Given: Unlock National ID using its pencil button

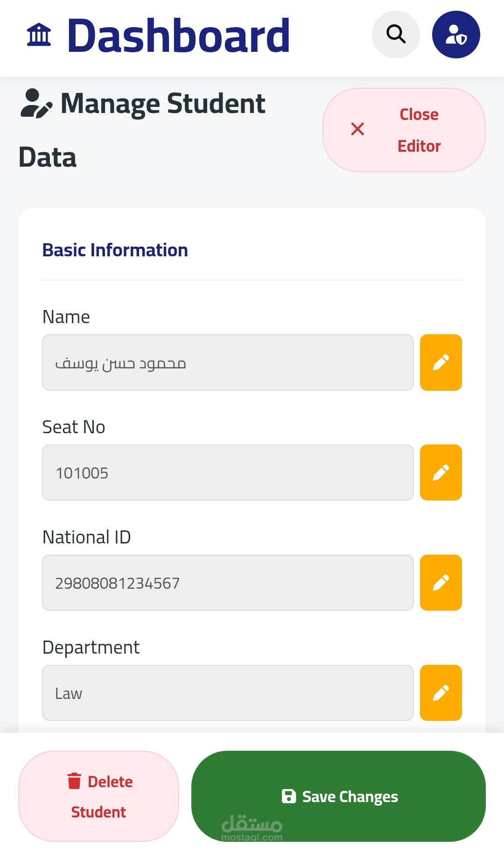Looking at the screenshot, I should pyautogui.click(x=441, y=583).
